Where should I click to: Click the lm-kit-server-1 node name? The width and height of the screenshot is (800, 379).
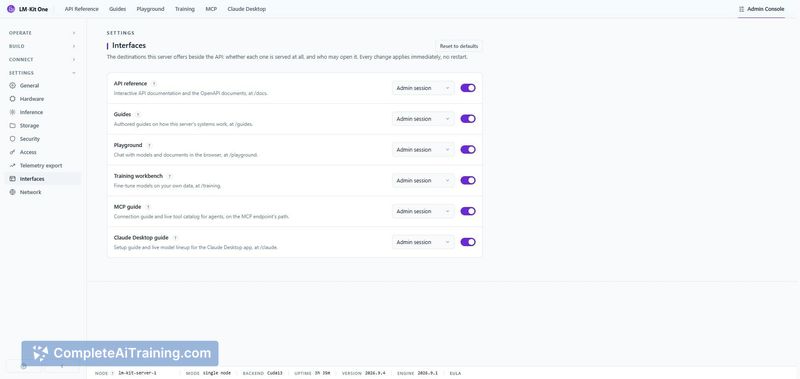[x=137, y=373]
